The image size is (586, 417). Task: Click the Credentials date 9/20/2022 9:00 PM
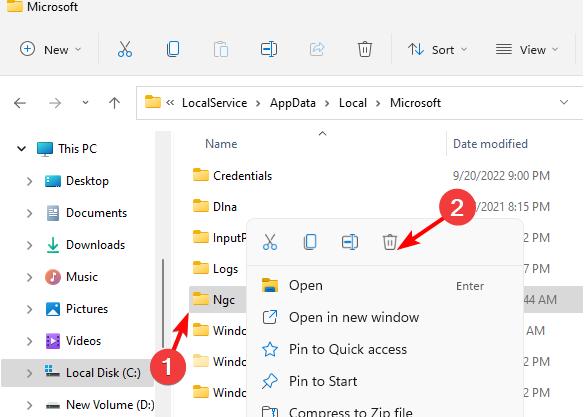501,176
